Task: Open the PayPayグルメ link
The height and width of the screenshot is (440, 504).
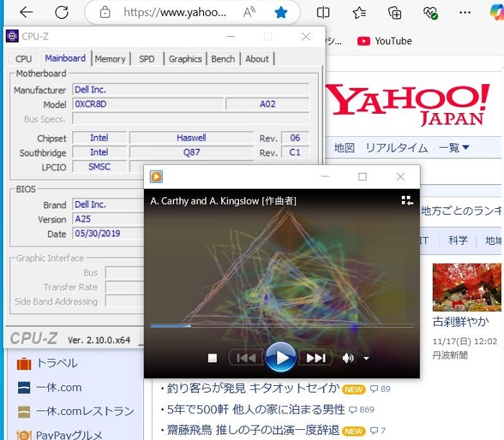Action: [x=69, y=435]
